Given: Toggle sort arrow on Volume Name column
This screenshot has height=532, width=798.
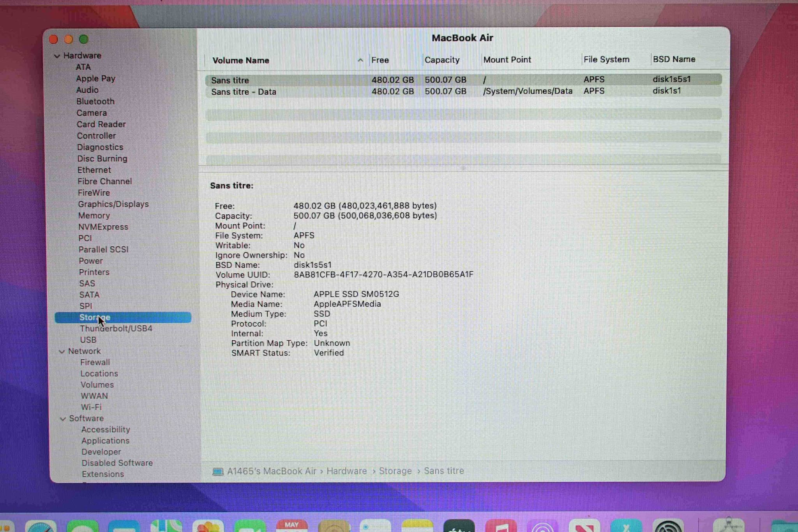Looking at the screenshot, I should tap(360, 60).
